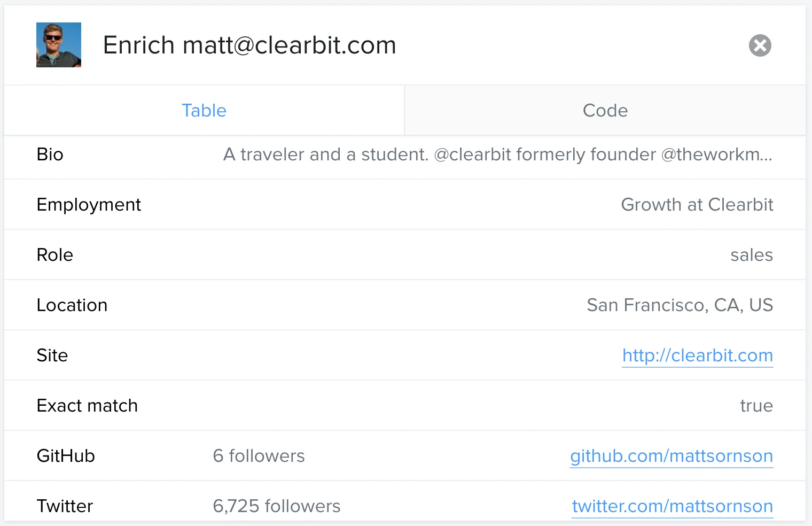The image size is (812, 526).
Task: Open github.com/mattsornson link
Action: click(x=672, y=456)
